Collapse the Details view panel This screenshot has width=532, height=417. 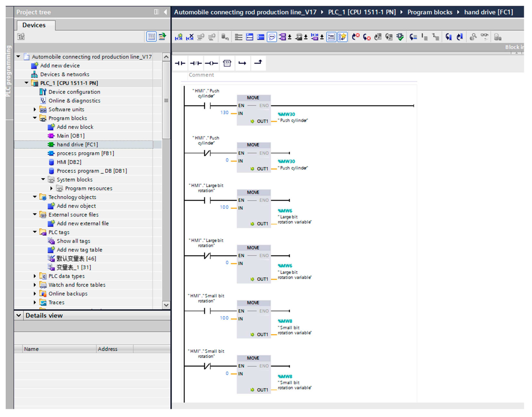pyautogui.click(x=19, y=315)
